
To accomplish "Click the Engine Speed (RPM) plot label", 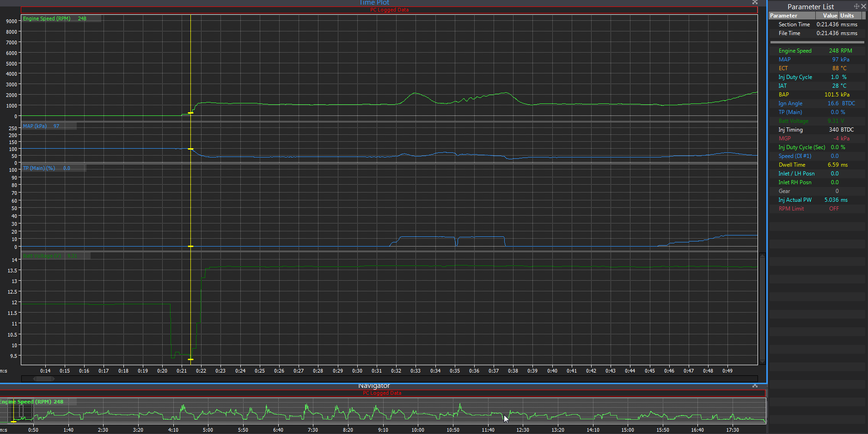I will (x=47, y=19).
